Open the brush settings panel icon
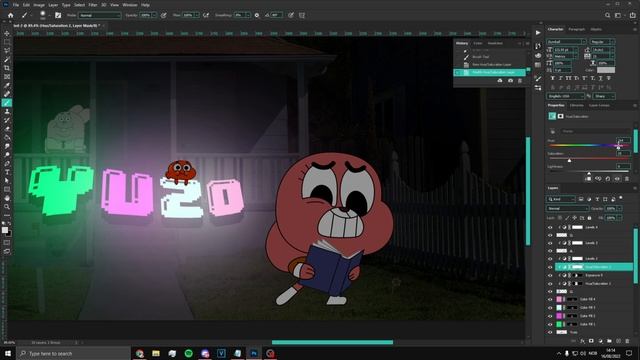 (58, 15)
